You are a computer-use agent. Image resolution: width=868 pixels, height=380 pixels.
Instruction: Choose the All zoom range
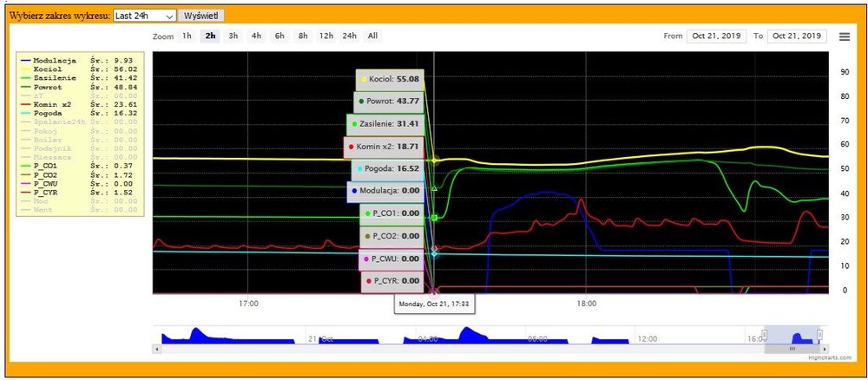click(372, 36)
